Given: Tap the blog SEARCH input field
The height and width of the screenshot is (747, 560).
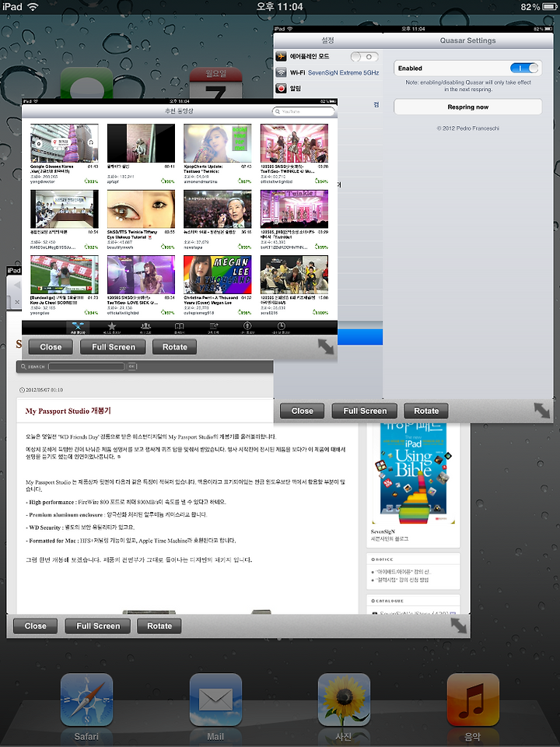Looking at the screenshot, I should [x=86, y=366].
